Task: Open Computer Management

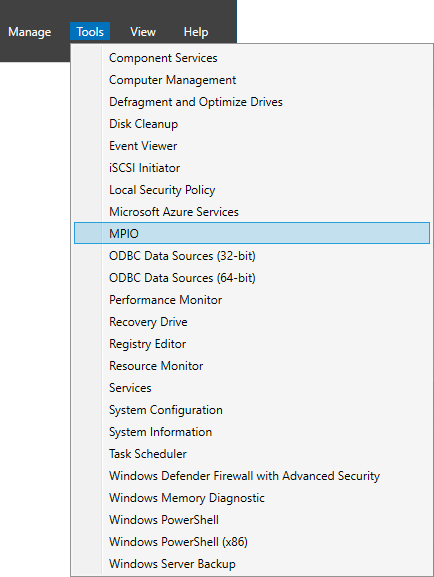Action: click(x=252, y=80)
